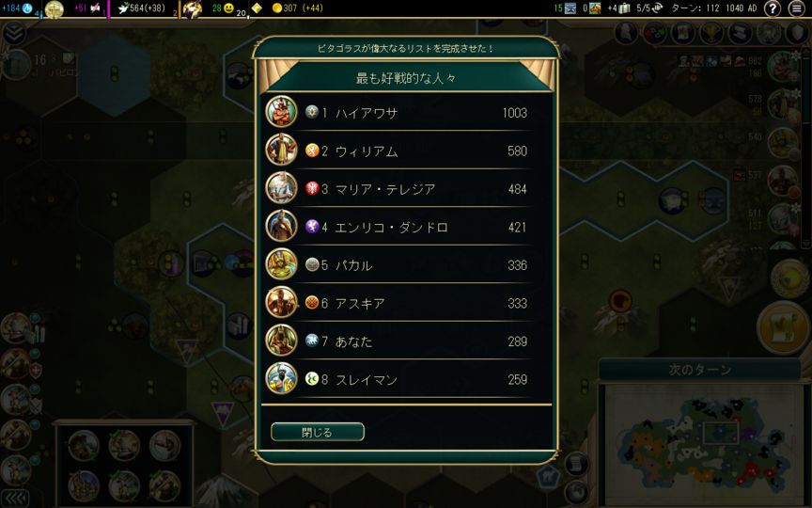
Task: Click the happiness smiley face icon in top bar
Action: pyautogui.click(x=229, y=8)
